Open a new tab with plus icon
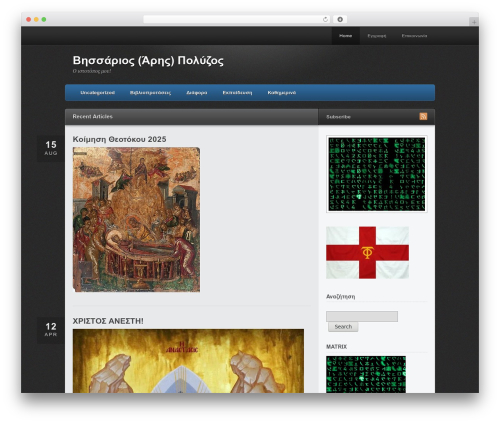The width and height of the screenshot is (500, 423). coord(474,22)
